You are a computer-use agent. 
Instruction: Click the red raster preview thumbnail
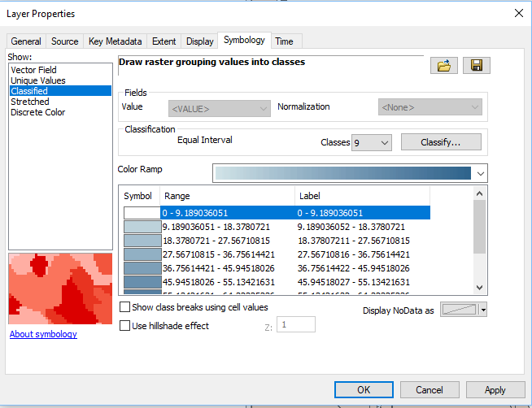59,289
